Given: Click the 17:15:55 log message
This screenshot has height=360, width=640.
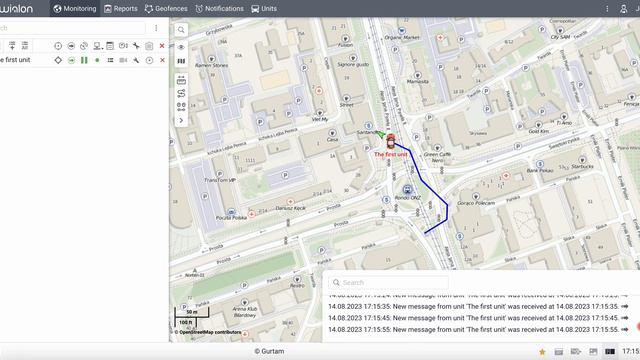Looking at the screenshot, I should [x=473, y=329].
